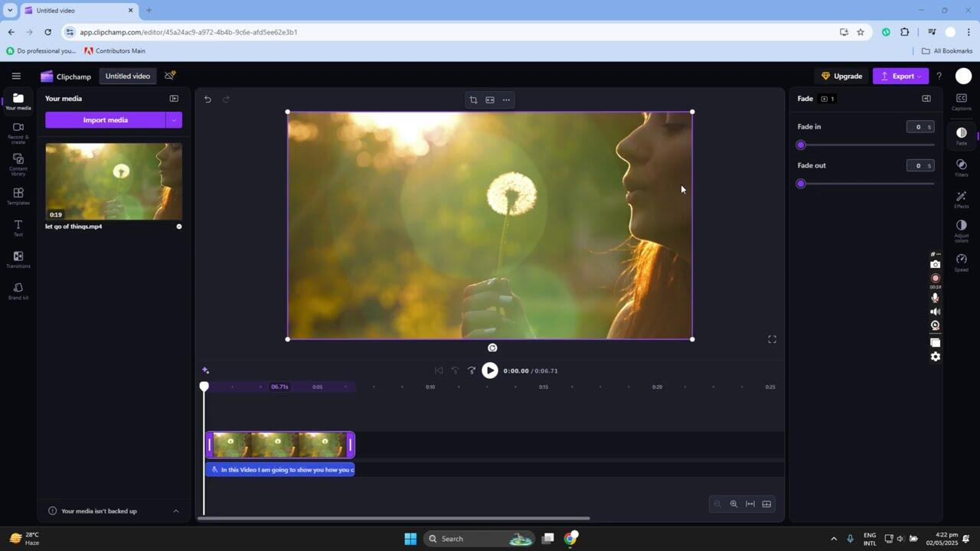Open the Transitions panel

pos(18,259)
